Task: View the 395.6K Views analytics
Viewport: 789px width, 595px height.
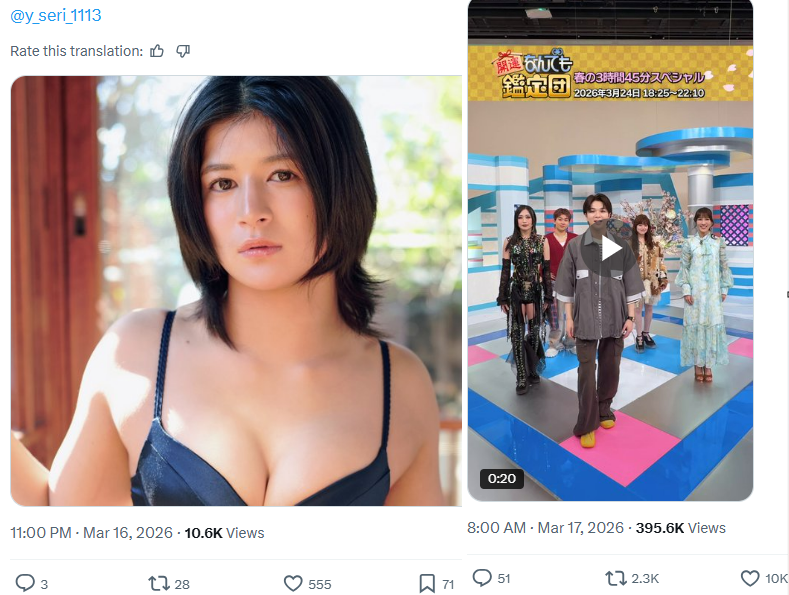Action: click(x=681, y=528)
